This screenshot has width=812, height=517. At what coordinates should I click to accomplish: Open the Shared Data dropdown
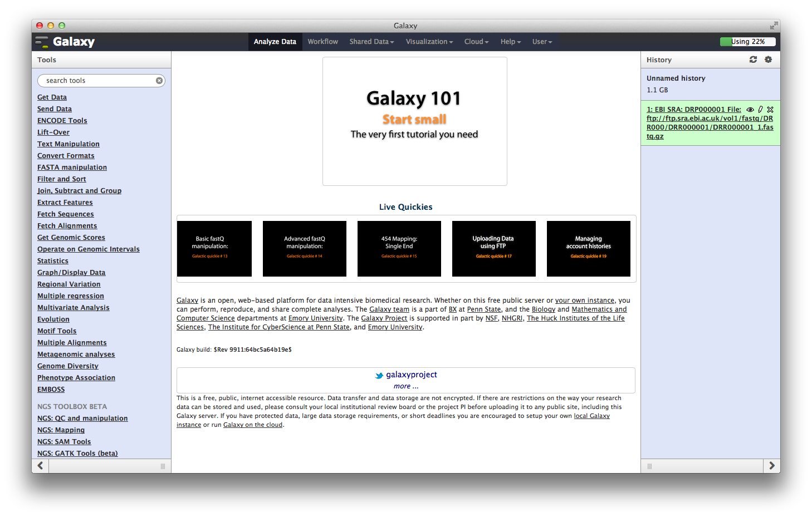click(371, 42)
